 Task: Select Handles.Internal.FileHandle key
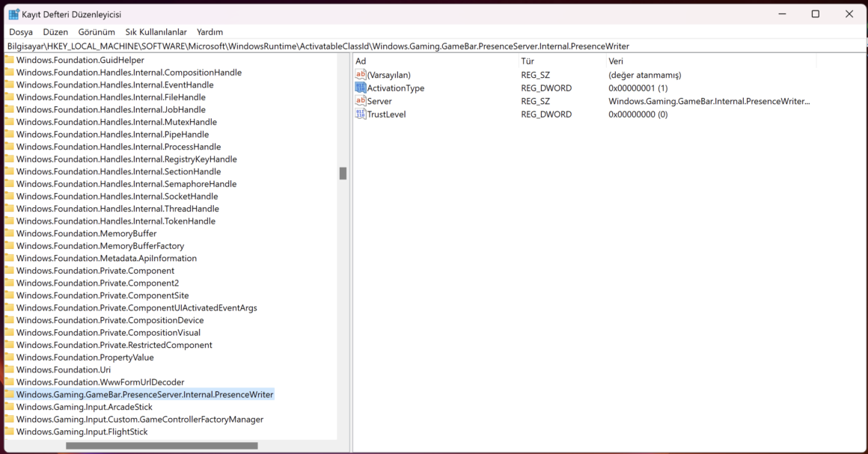pos(111,97)
